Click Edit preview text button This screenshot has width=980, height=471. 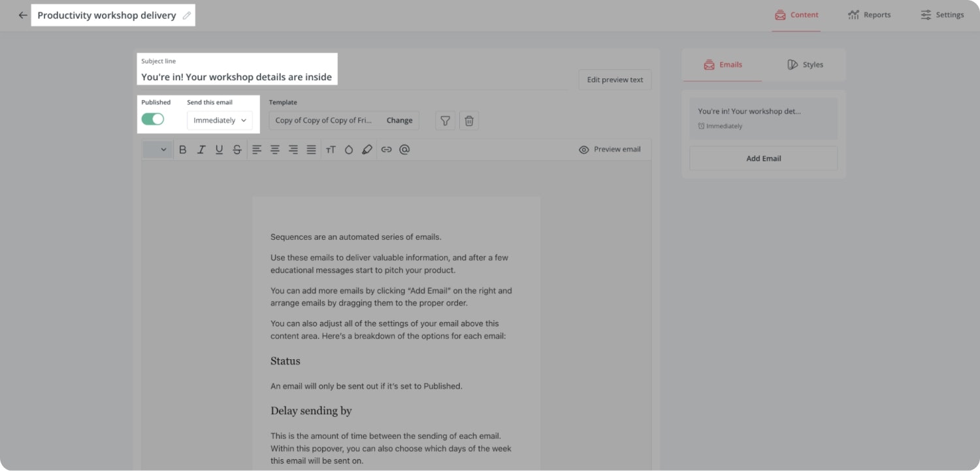[x=615, y=80]
